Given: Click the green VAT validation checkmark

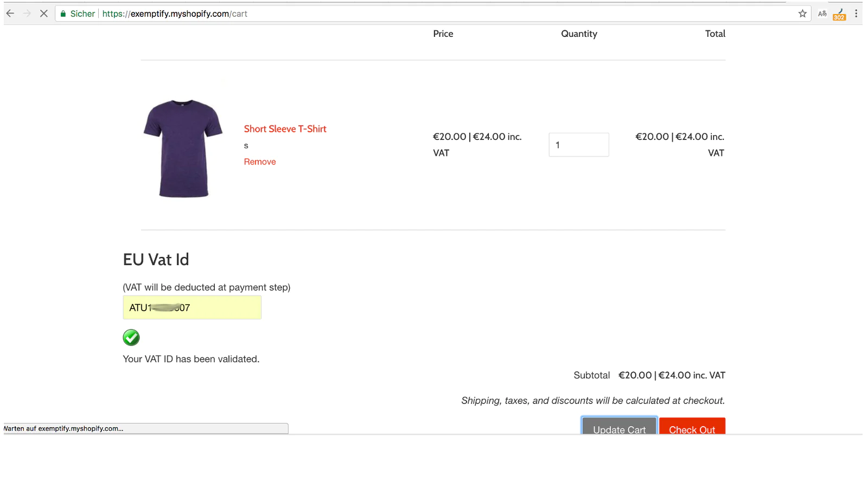Looking at the screenshot, I should (131, 337).
